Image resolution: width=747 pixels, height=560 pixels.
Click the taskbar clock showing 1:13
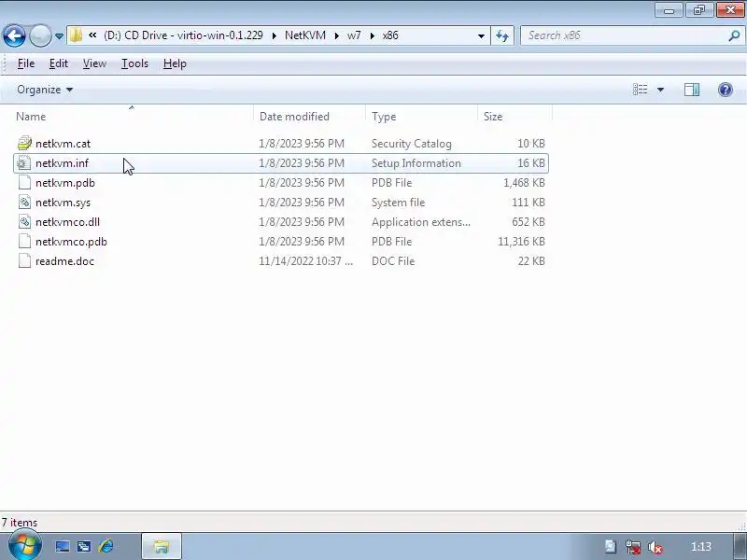click(x=701, y=547)
